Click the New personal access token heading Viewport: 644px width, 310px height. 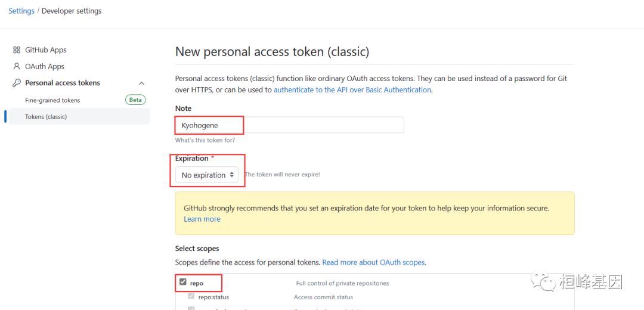(x=272, y=52)
